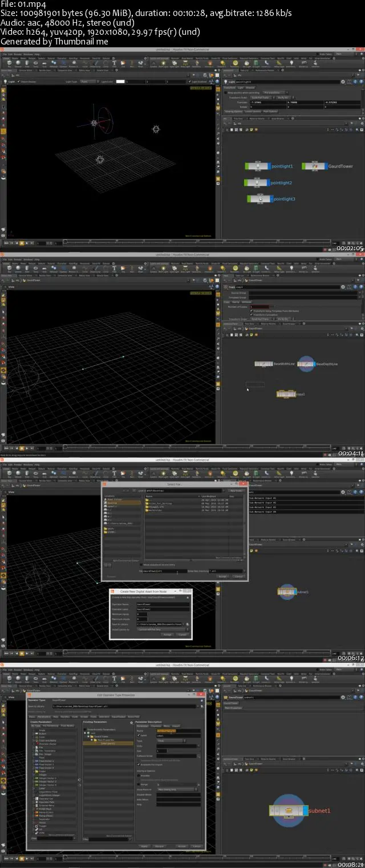
Task: Select the pointlight2 node icon
Action: point(257,183)
